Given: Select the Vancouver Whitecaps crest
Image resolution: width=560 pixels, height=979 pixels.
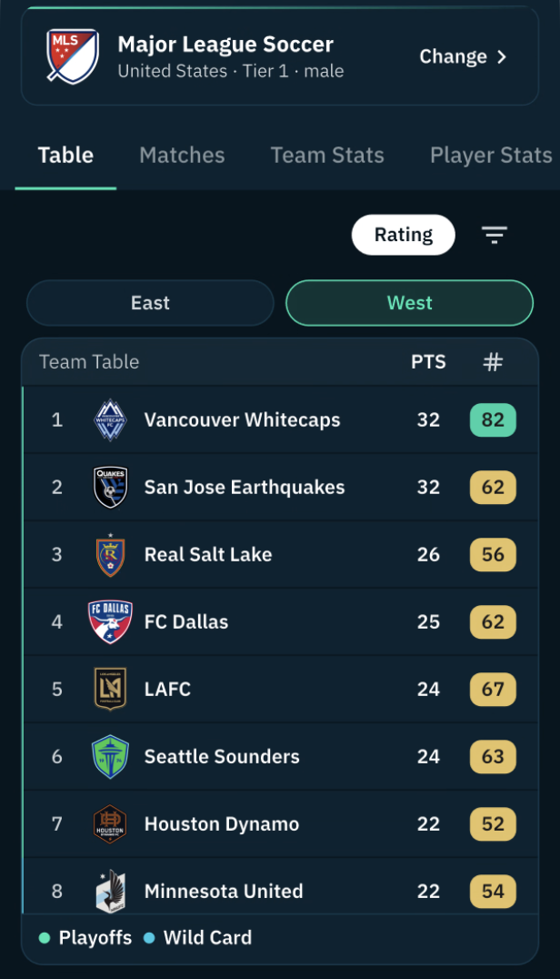Looking at the screenshot, I should pos(110,419).
